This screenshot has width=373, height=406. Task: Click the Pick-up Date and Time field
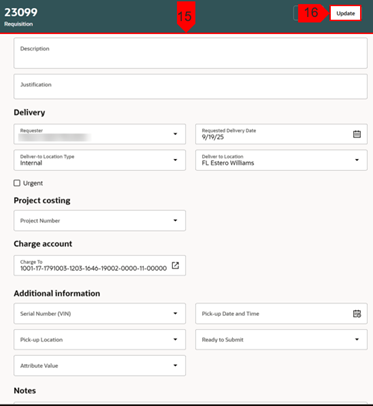(281, 313)
